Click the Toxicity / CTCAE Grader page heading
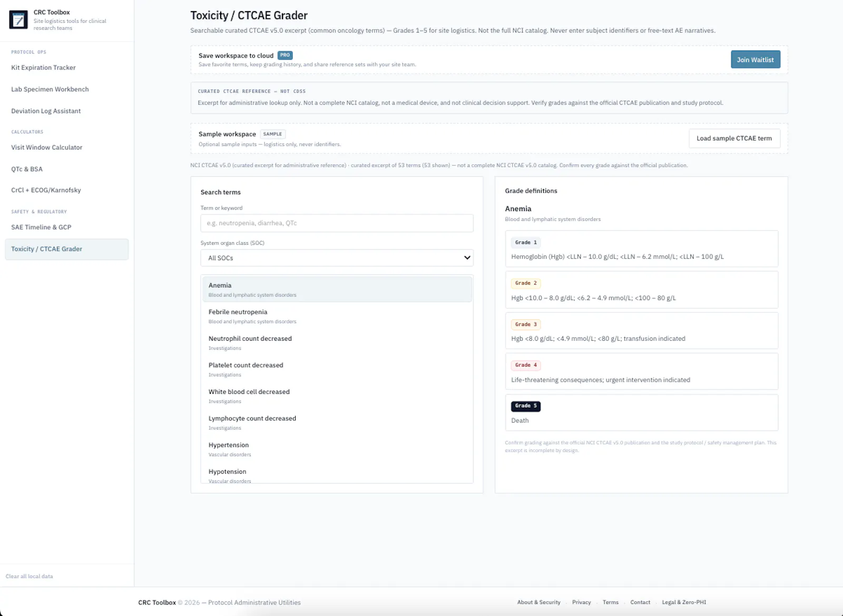 click(249, 16)
